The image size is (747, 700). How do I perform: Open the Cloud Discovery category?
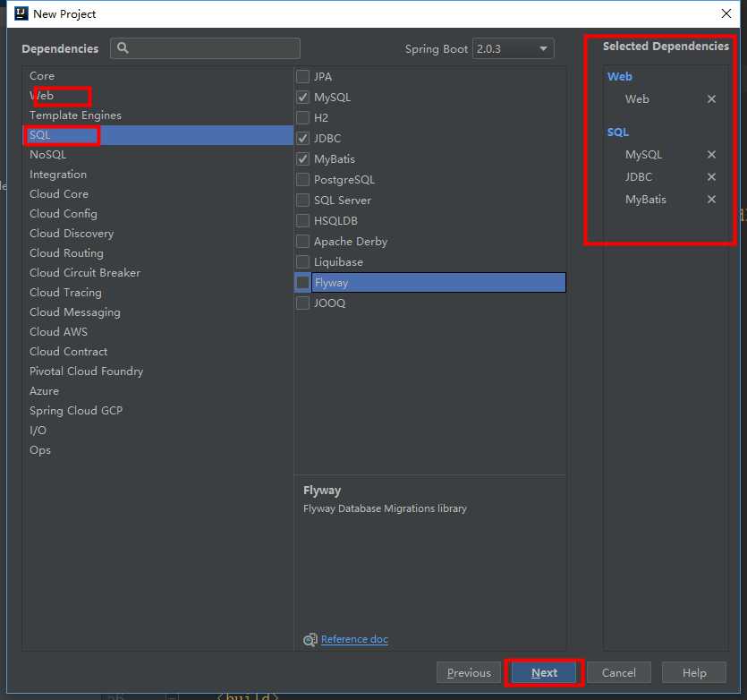(158, 233)
